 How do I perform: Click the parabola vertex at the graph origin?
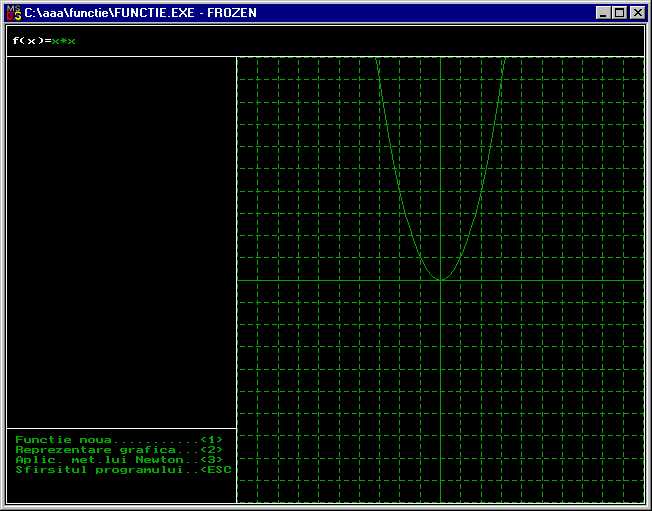point(440,280)
